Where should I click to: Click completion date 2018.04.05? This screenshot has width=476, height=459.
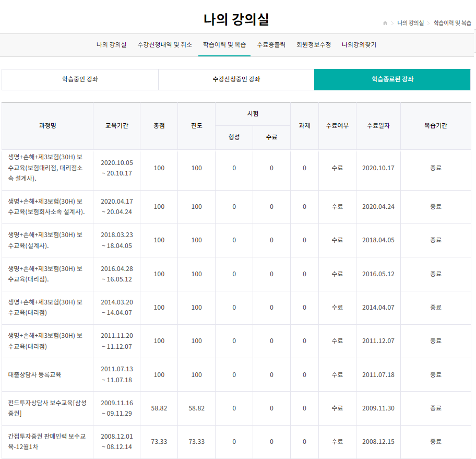[x=378, y=240]
